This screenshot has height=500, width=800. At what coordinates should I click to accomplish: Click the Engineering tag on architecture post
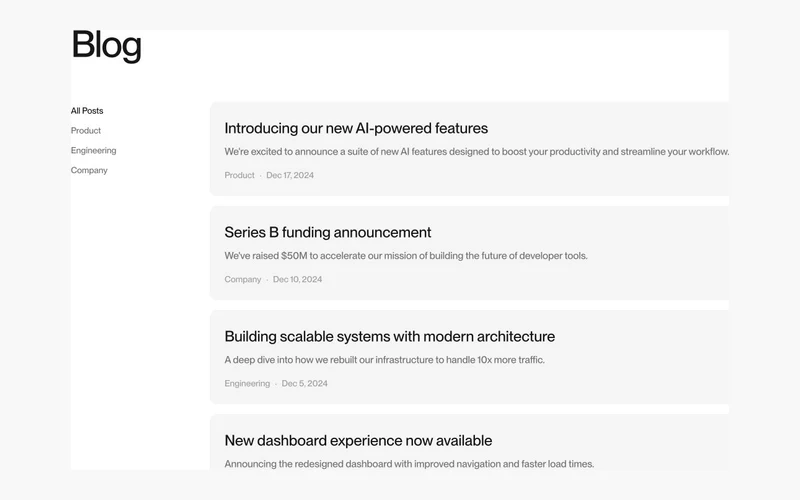coord(247,383)
